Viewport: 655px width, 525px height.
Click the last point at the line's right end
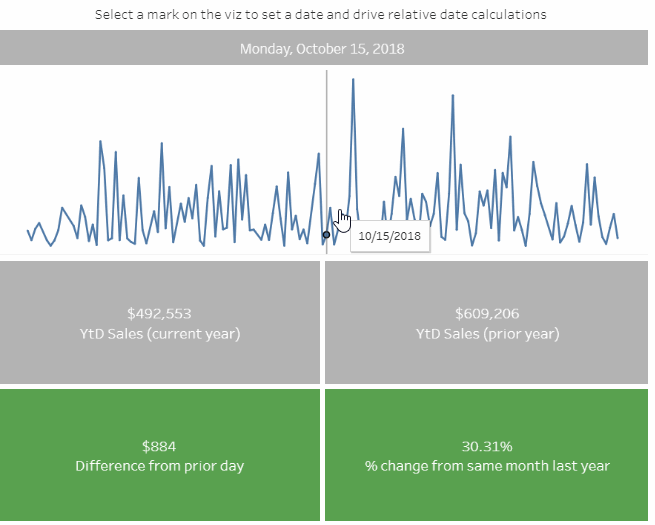[x=618, y=238]
